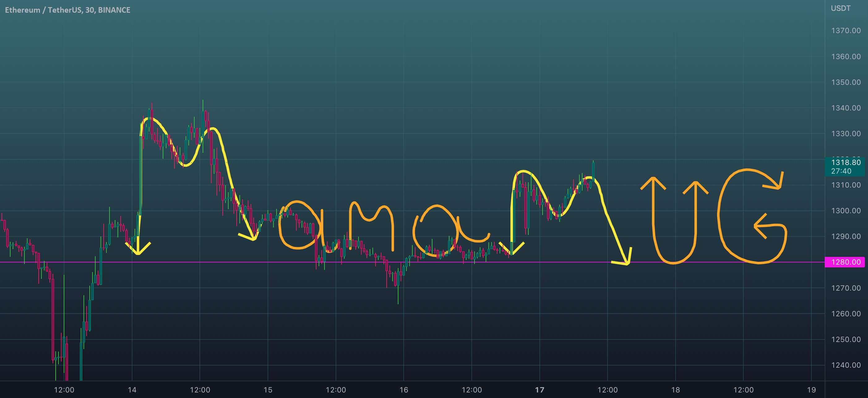Click the USDT currency label
This screenshot has height=398, width=868.
point(840,8)
